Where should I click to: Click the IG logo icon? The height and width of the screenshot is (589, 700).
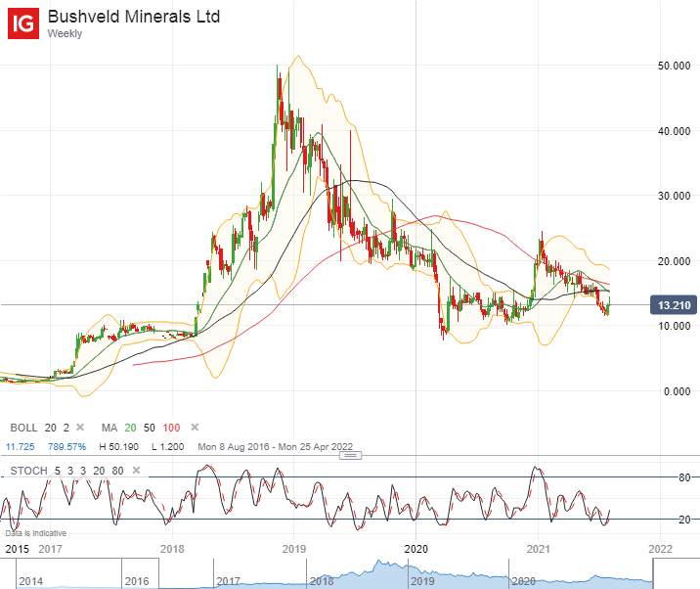(x=23, y=23)
